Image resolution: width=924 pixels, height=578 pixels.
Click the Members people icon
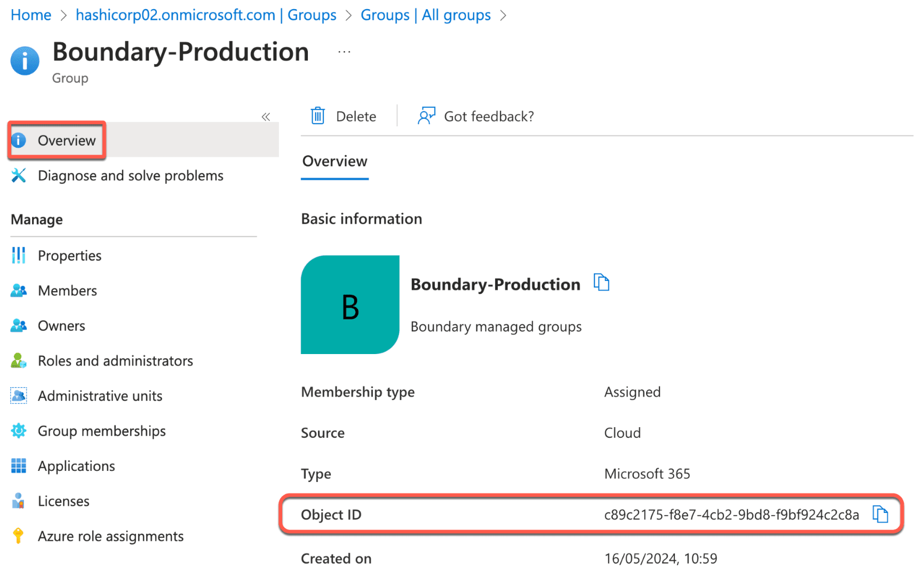(x=19, y=291)
